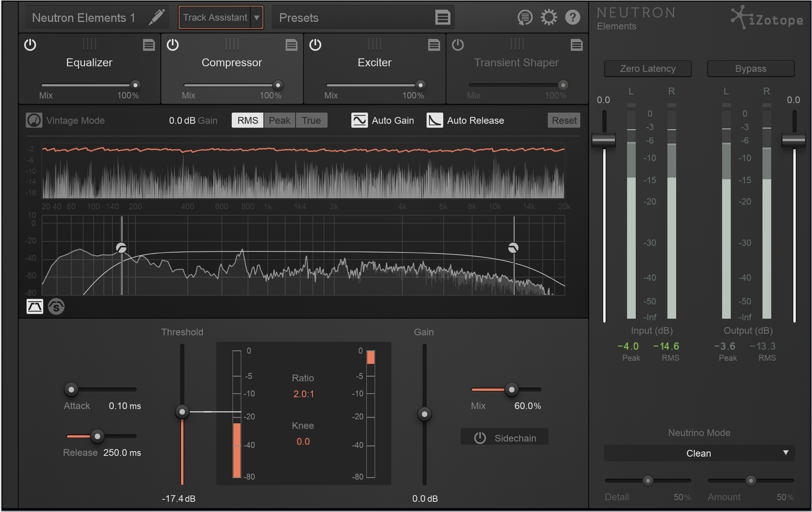The width and height of the screenshot is (812, 512).
Task: Open the Exciter module preset list icon
Action: pos(434,45)
